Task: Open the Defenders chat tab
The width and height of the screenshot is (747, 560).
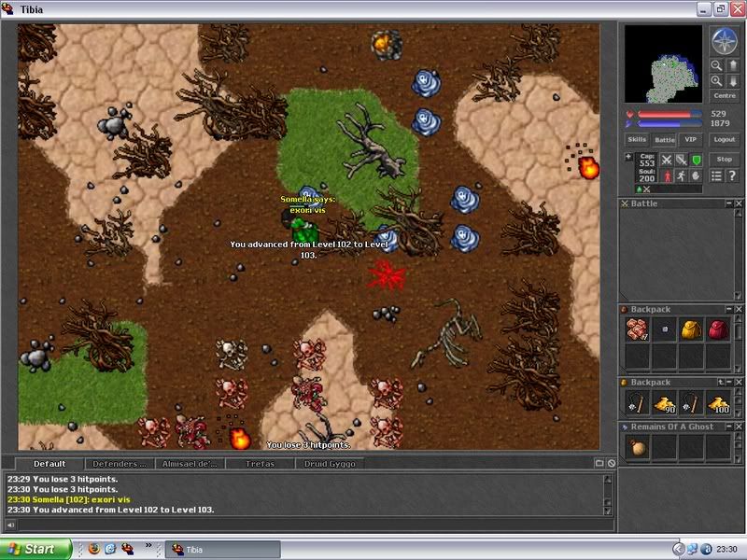Action: [120, 464]
